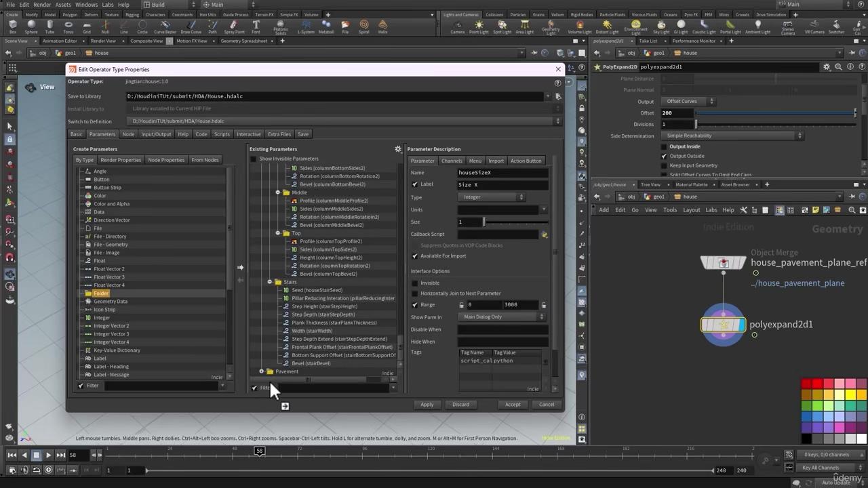Disable Available For Import checkbox

[x=415, y=256]
